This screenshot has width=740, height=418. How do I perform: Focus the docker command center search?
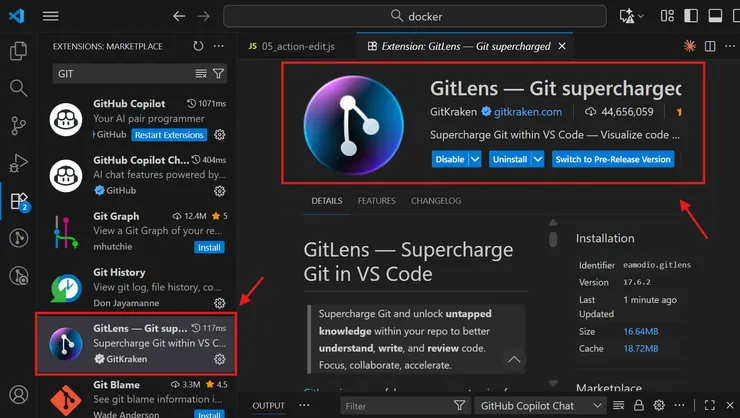point(415,17)
